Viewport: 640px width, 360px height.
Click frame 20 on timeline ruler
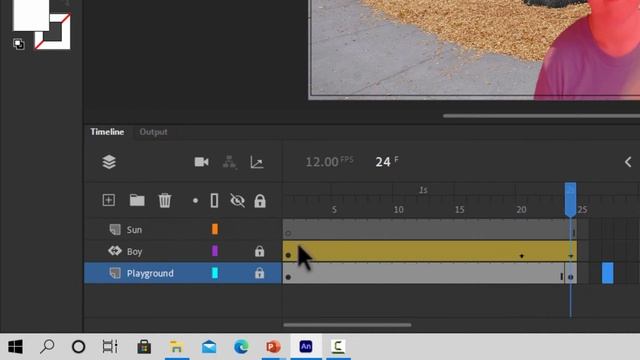pos(521,209)
